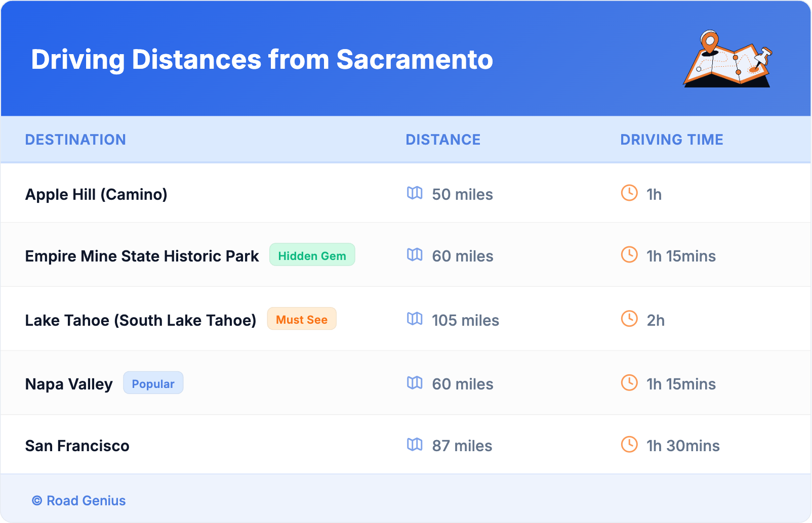Click the map icon in Empire Mine row
Screen dimensions: 812x523
415,255
